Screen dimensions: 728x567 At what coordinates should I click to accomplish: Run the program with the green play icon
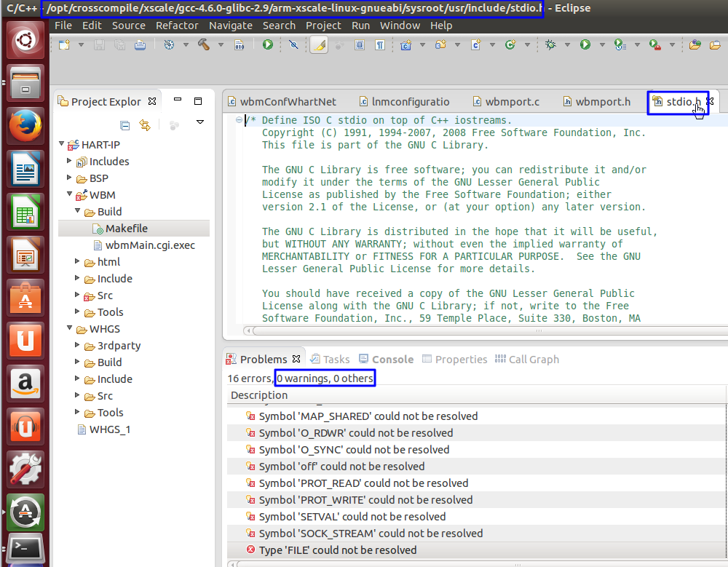585,44
